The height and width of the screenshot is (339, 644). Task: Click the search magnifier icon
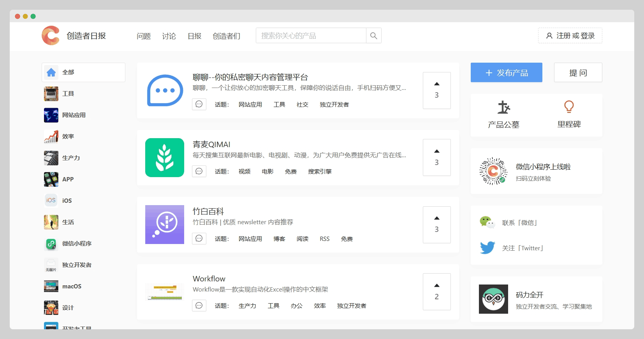pos(373,36)
